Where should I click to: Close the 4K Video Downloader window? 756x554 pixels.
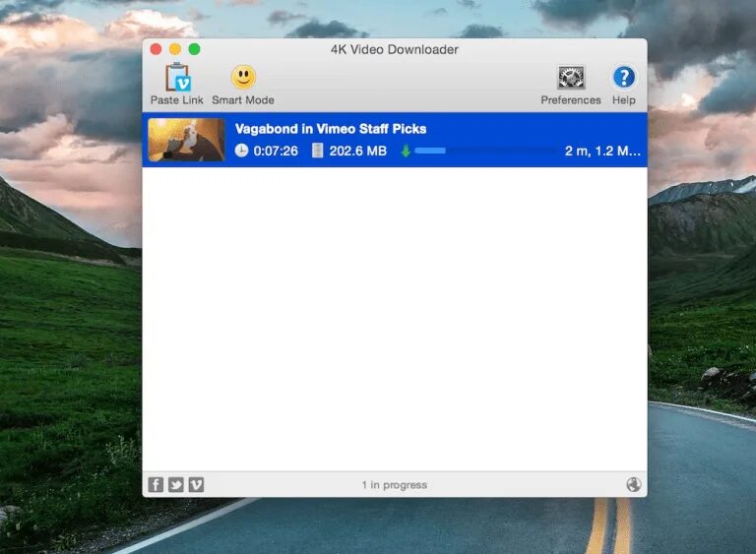click(x=156, y=49)
